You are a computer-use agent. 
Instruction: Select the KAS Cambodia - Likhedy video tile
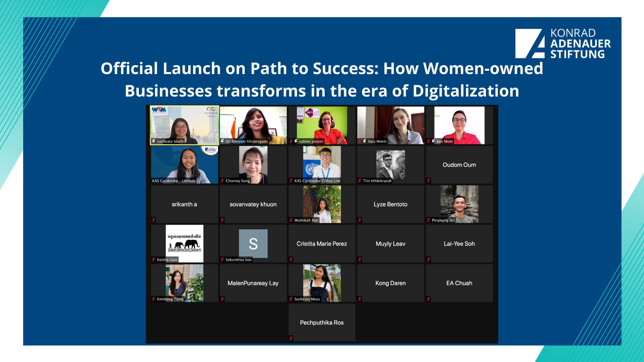(184, 164)
